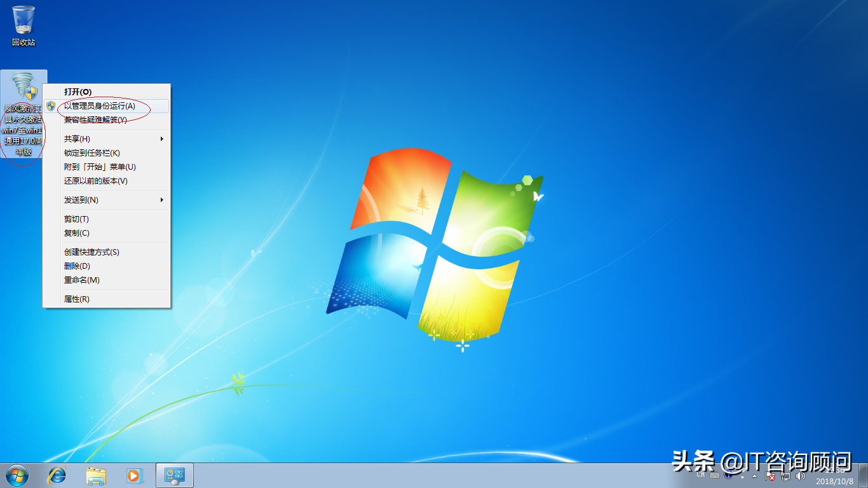868x488 pixels.
Task: Click the blue help icon on the language bar
Action: point(728,474)
